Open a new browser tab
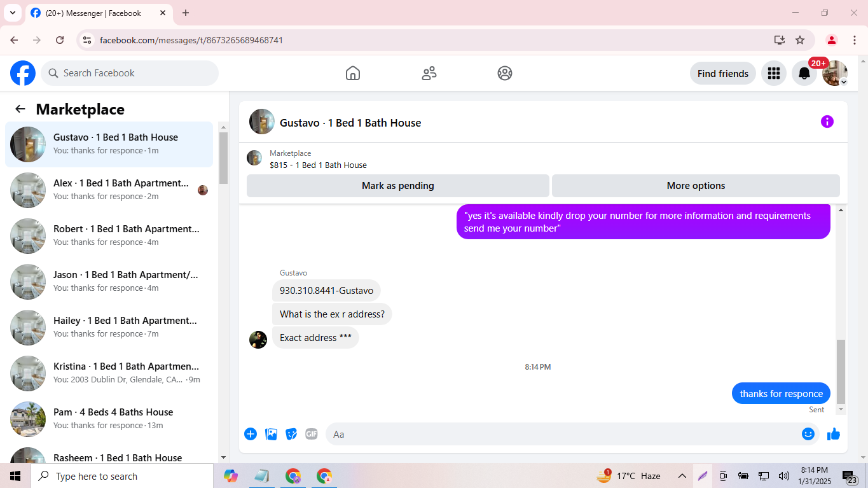The height and width of the screenshot is (488, 868). [186, 13]
